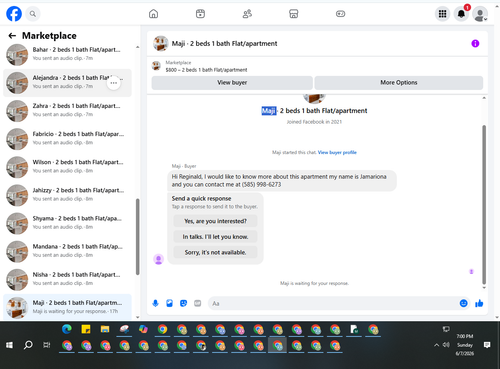500x369 pixels.
Task: Click the conversation list scrollbar thumb
Action: pos(137,237)
